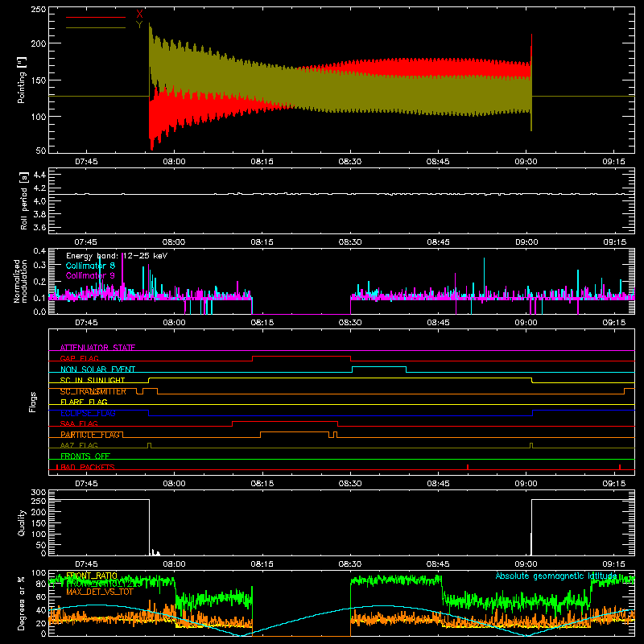Click the olive Y legend label
This screenshot has height=644, width=644.
pyautogui.click(x=139, y=25)
